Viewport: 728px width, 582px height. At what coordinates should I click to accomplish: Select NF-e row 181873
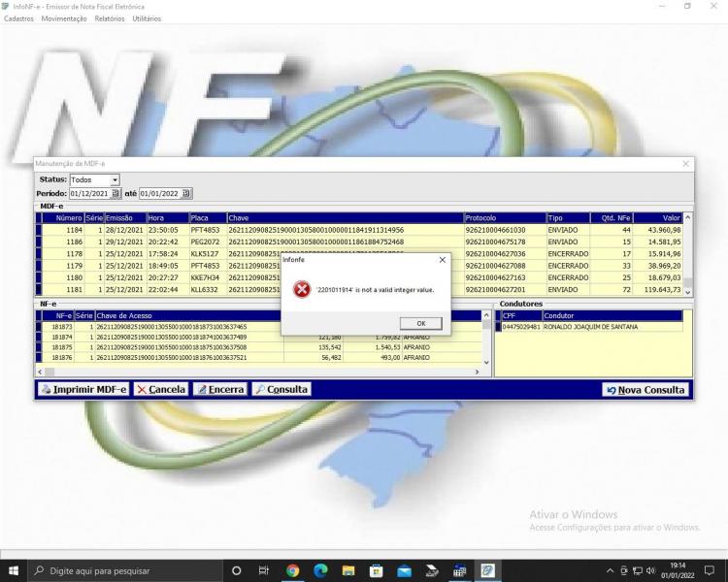[258, 327]
